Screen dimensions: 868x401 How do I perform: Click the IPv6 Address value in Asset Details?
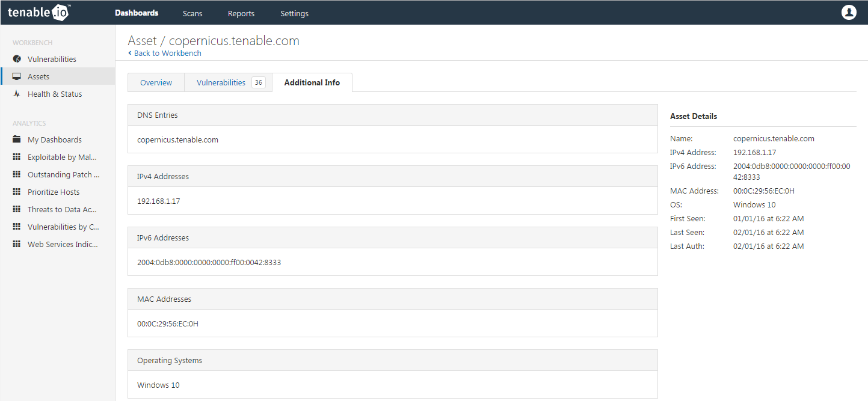pyautogui.click(x=792, y=171)
